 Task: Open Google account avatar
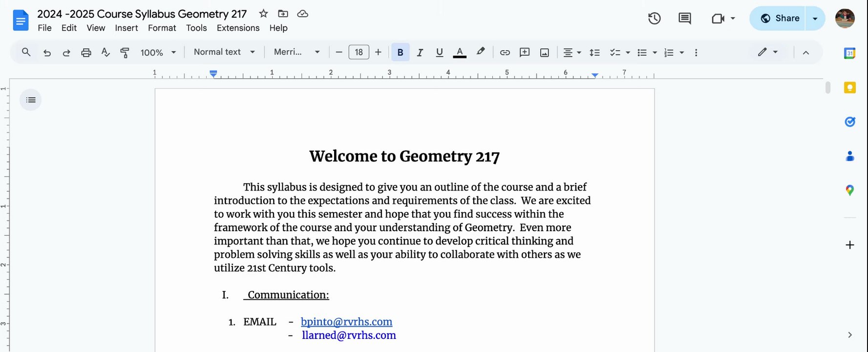845,19
